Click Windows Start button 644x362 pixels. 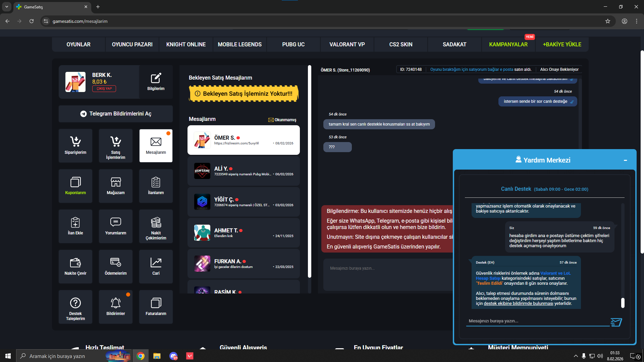pos(8,356)
